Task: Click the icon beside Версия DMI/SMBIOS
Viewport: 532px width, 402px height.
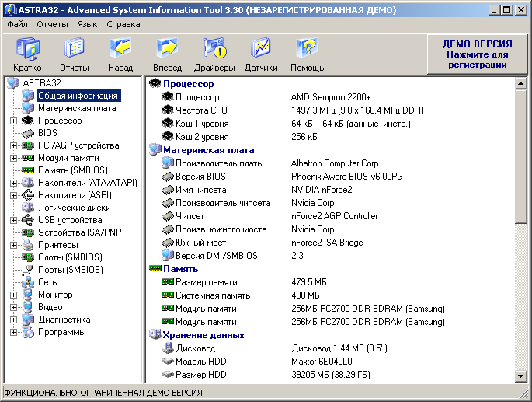Action: coord(167,255)
